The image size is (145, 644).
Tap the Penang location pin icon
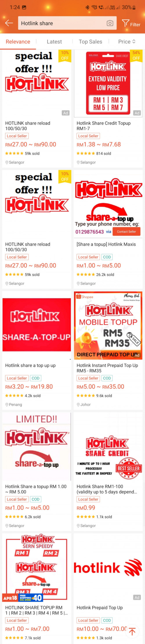7,405
